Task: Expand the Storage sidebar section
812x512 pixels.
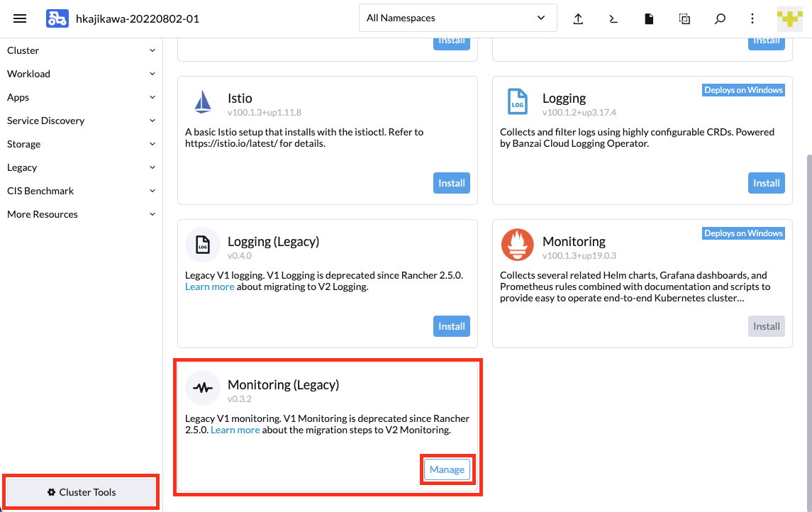Action: pyautogui.click(x=82, y=144)
